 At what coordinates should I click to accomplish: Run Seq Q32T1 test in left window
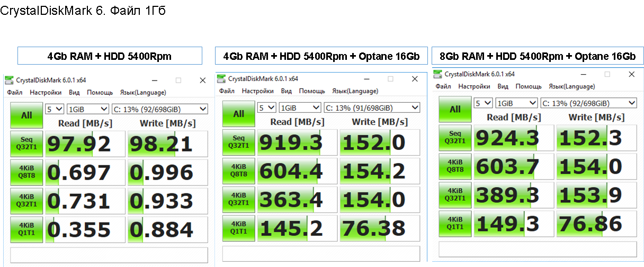(26, 144)
